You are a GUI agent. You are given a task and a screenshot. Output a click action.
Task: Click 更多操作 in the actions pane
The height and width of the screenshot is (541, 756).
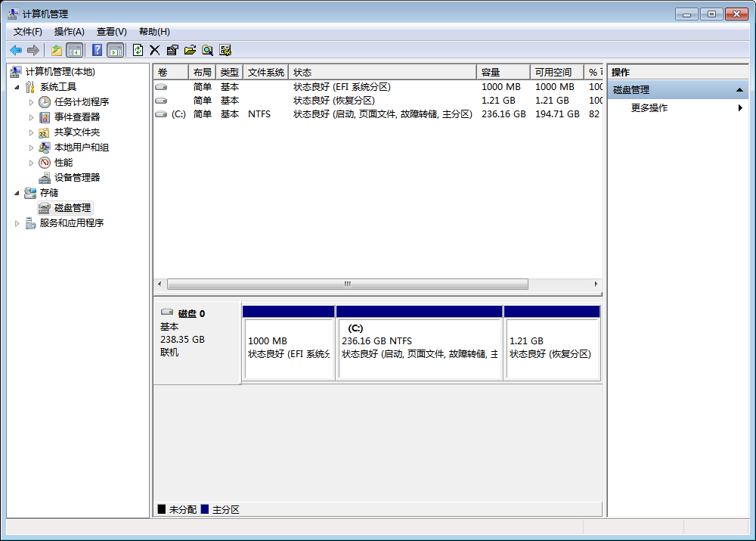[x=649, y=108]
